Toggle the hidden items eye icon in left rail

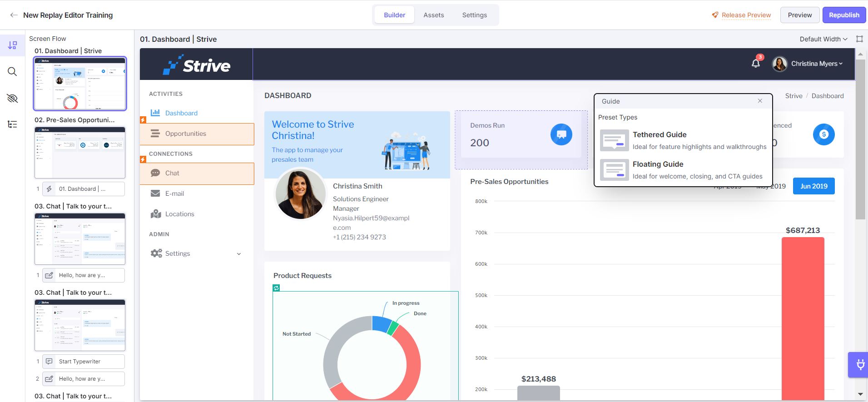point(12,98)
